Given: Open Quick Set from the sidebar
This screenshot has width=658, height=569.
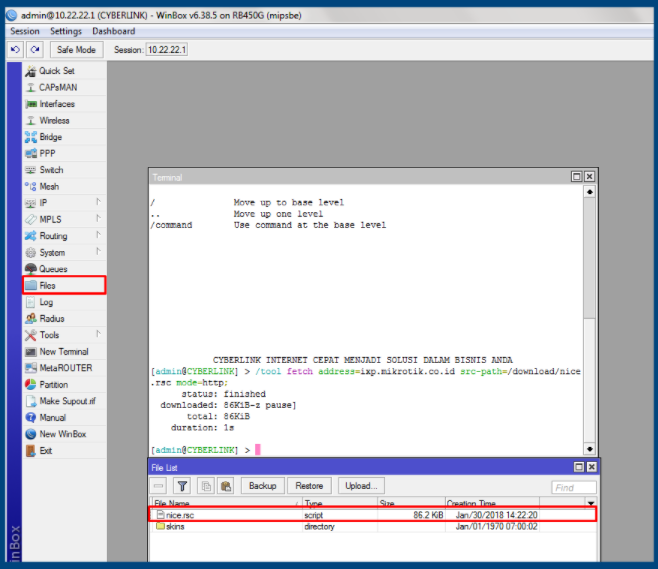Looking at the screenshot, I should (x=64, y=71).
